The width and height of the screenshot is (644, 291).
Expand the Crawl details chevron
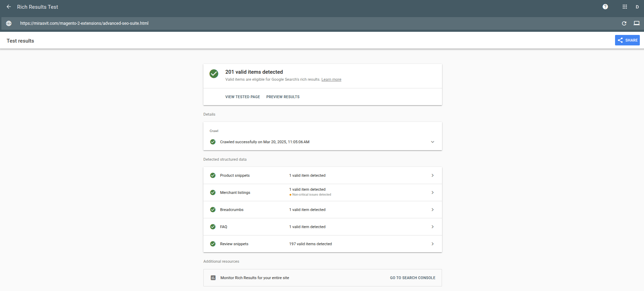433,142
